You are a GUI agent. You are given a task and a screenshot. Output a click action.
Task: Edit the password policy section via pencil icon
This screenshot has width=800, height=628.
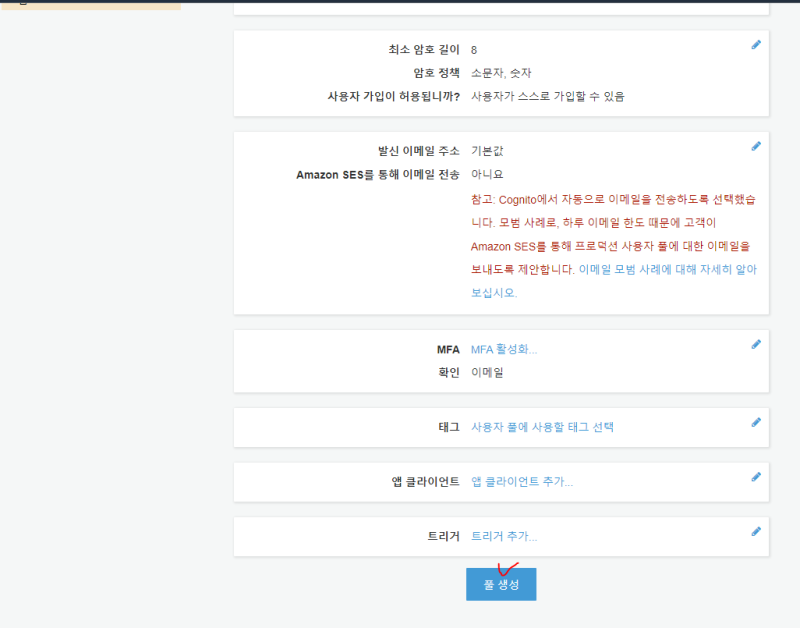[756, 45]
